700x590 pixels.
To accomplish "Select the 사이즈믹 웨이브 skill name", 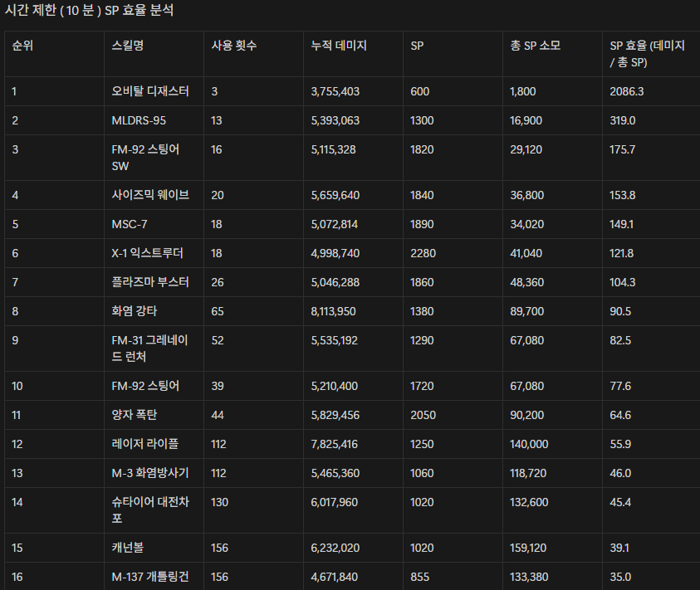I will coord(150,195).
